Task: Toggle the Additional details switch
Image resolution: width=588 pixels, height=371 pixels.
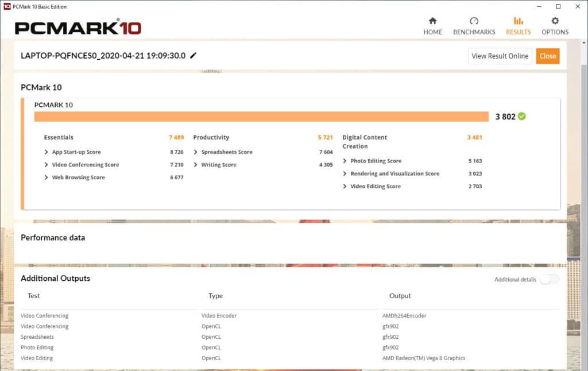Action: click(x=550, y=279)
